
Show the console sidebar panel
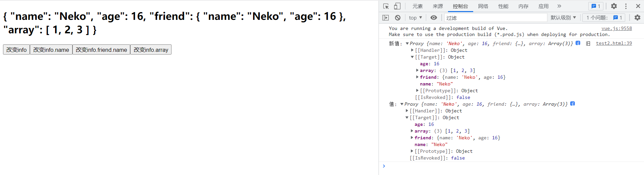click(x=386, y=17)
